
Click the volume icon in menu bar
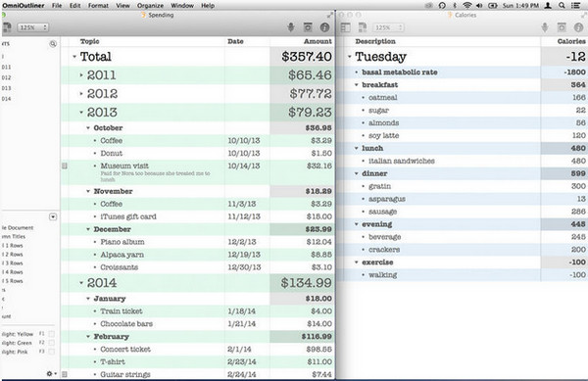(479, 5)
